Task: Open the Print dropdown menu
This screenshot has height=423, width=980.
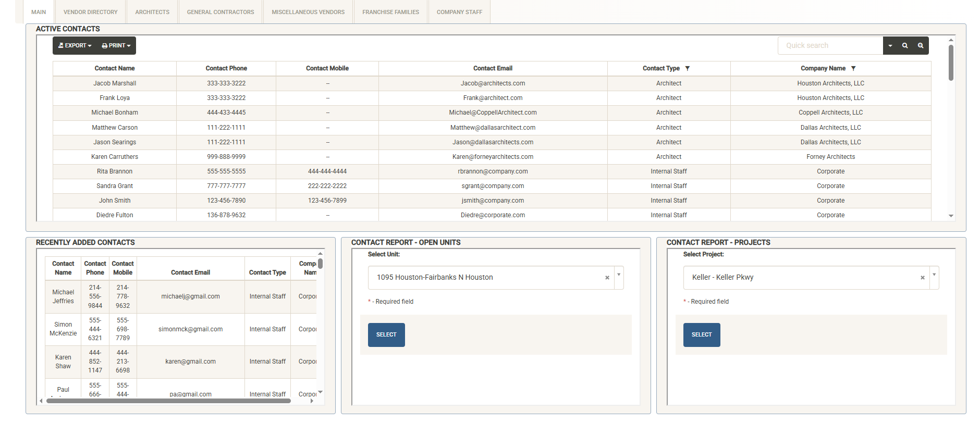Action: (116, 46)
